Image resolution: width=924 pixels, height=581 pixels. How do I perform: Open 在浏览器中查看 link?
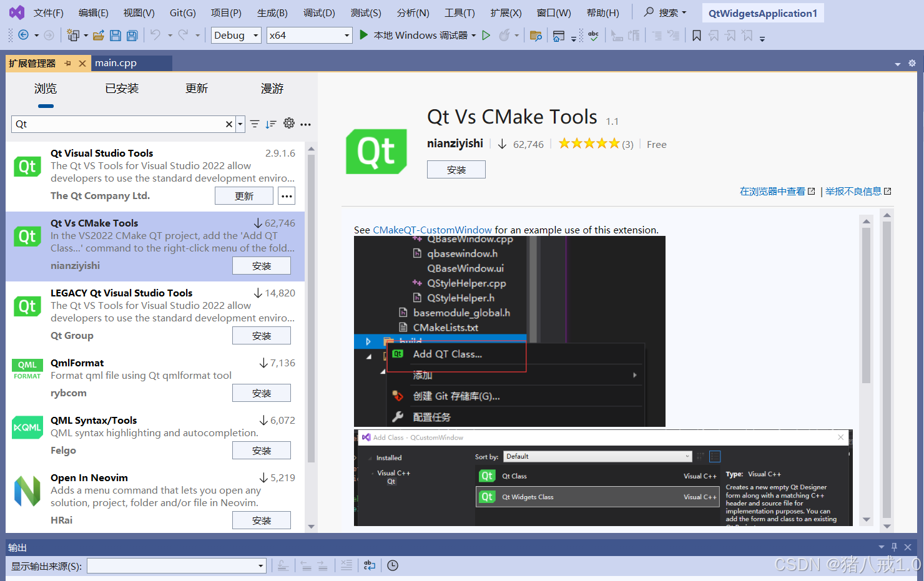777,192
